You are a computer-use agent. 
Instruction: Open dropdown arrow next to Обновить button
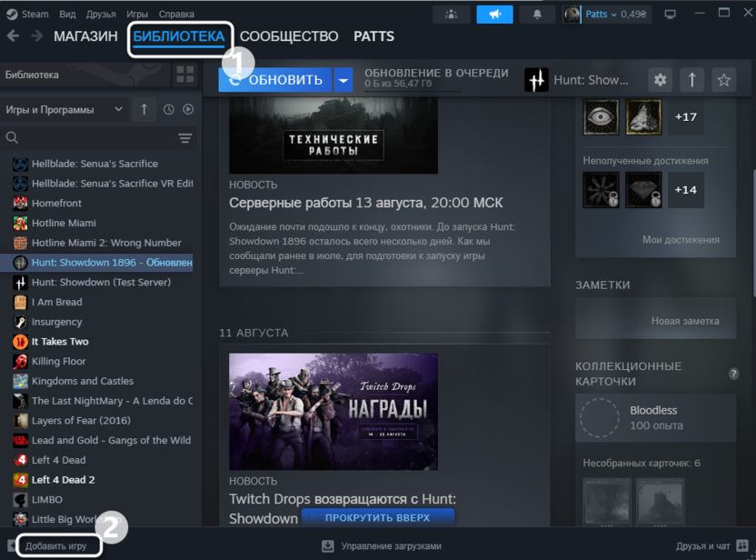[343, 80]
